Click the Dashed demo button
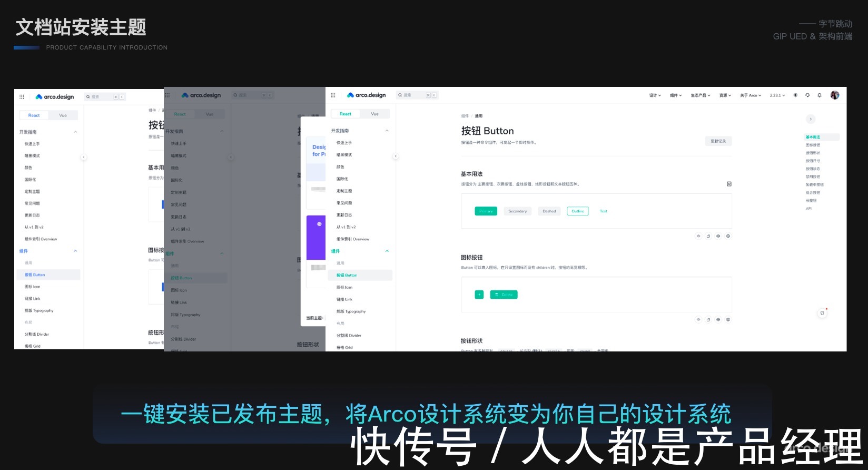 [549, 211]
